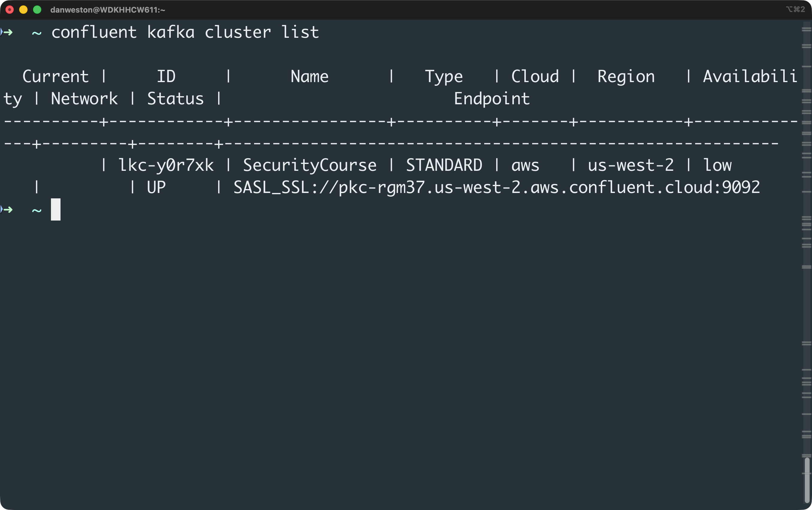
Task: Select the cluster name SecurityCourse
Action: click(x=310, y=165)
